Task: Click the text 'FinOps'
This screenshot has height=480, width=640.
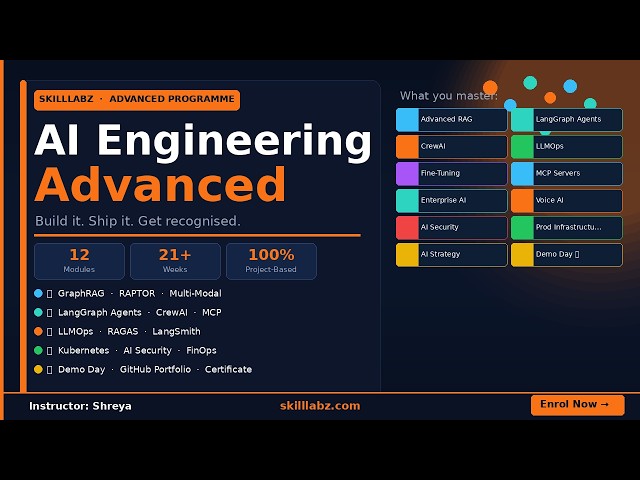Action: [201, 351]
